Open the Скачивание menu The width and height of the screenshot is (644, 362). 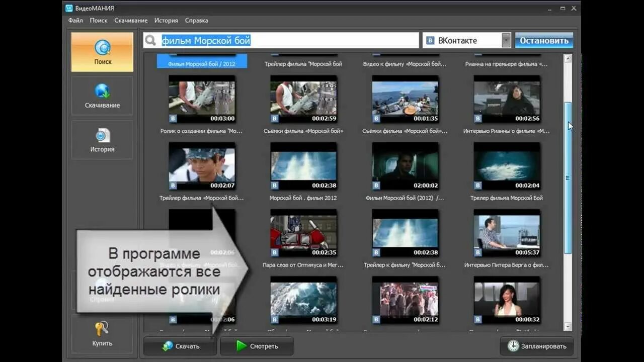tap(131, 21)
